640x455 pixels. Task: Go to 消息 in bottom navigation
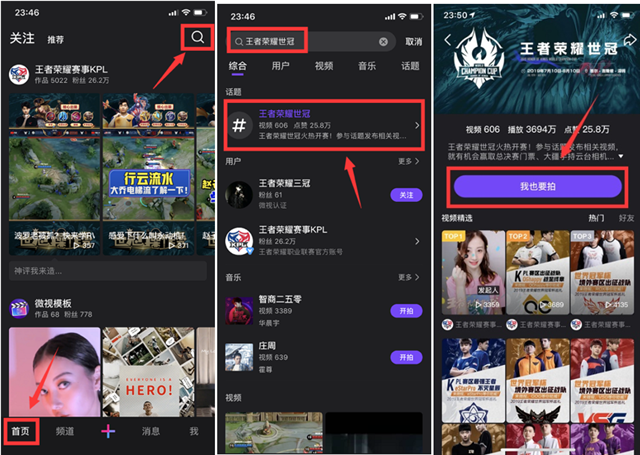[151, 431]
